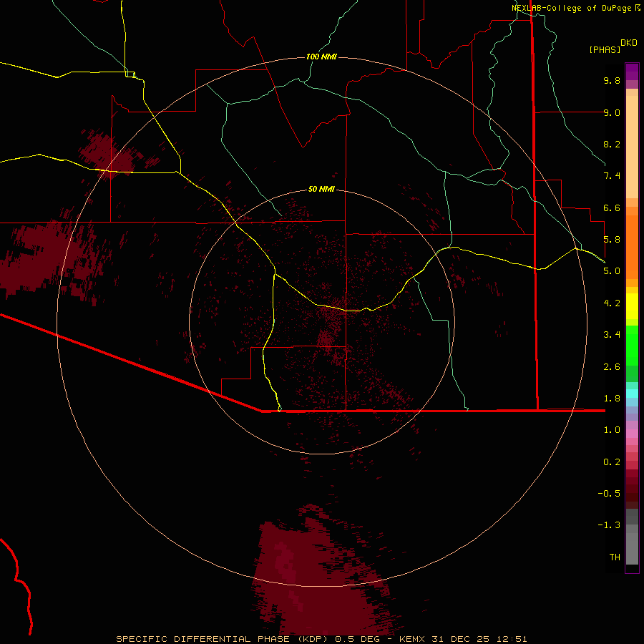Screen dimensions: 644x644
Task: Click the 31 DEC 25 date in the caption
Action: pos(462,639)
